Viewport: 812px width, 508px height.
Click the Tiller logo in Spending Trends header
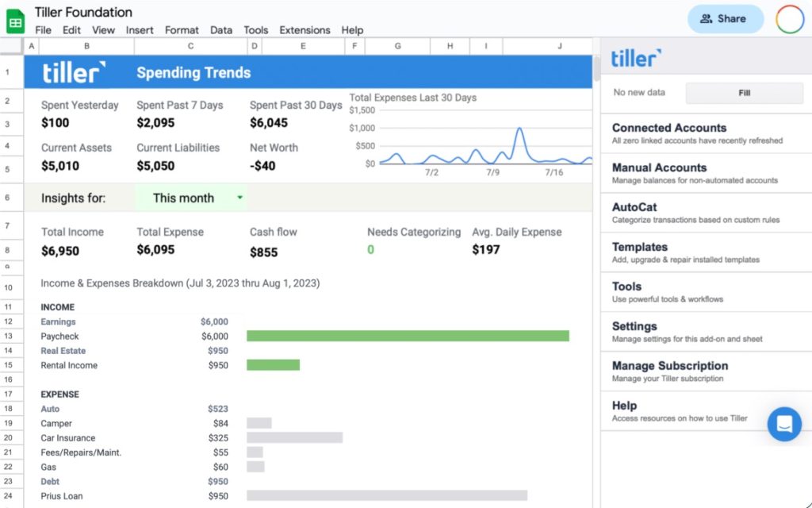pos(74,72)
